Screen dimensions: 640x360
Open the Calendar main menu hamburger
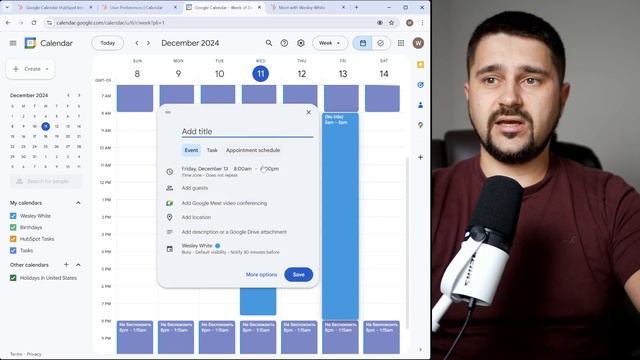tap(13, 43)
